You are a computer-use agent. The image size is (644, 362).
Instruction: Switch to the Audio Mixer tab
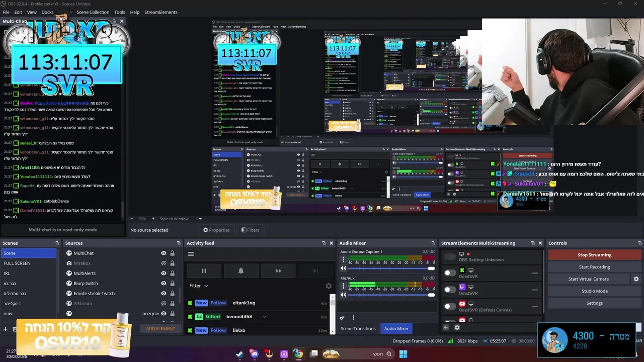point(396,329)
